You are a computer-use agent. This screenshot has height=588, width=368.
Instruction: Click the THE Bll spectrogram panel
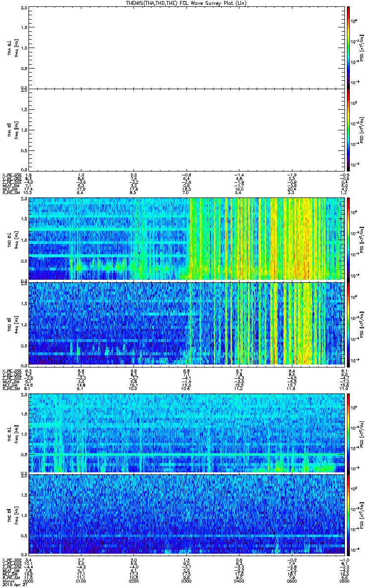click(x=185, y=514)
